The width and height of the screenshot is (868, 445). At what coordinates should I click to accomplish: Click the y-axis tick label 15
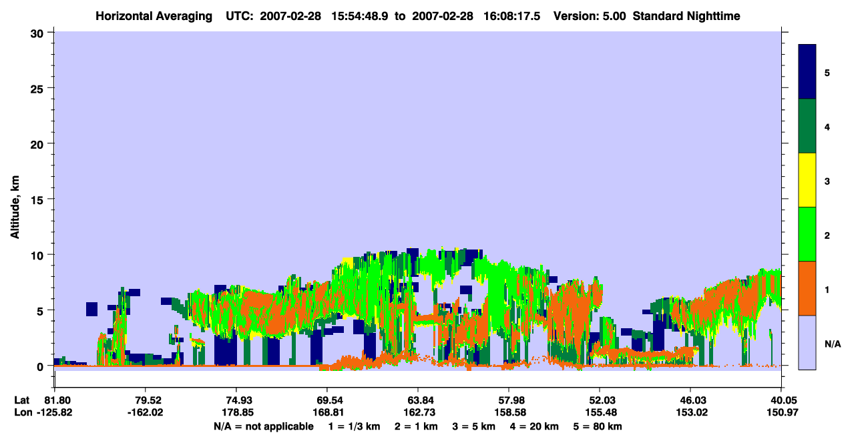point(39,199)
